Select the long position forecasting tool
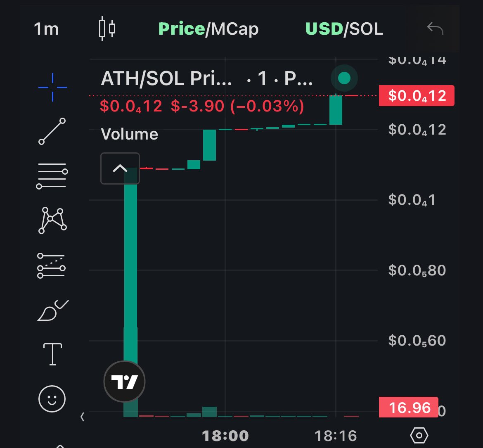The width and height of the screenshot is (483, 448). click(x=52, y=265)
